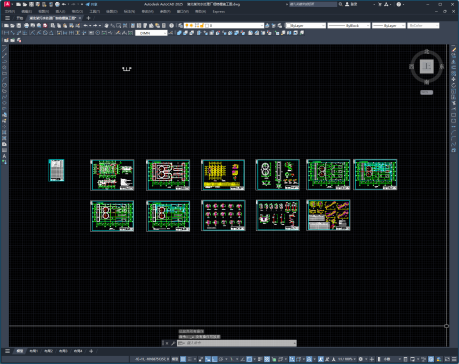Switch to the first layout tab after Model

click(33, 351)
